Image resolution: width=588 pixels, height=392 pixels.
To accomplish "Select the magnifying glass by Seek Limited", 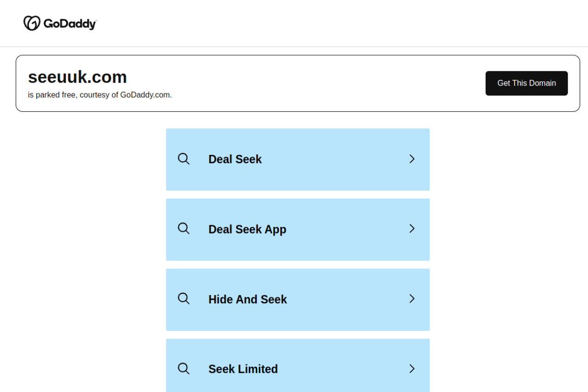I will tap(184, 369).
